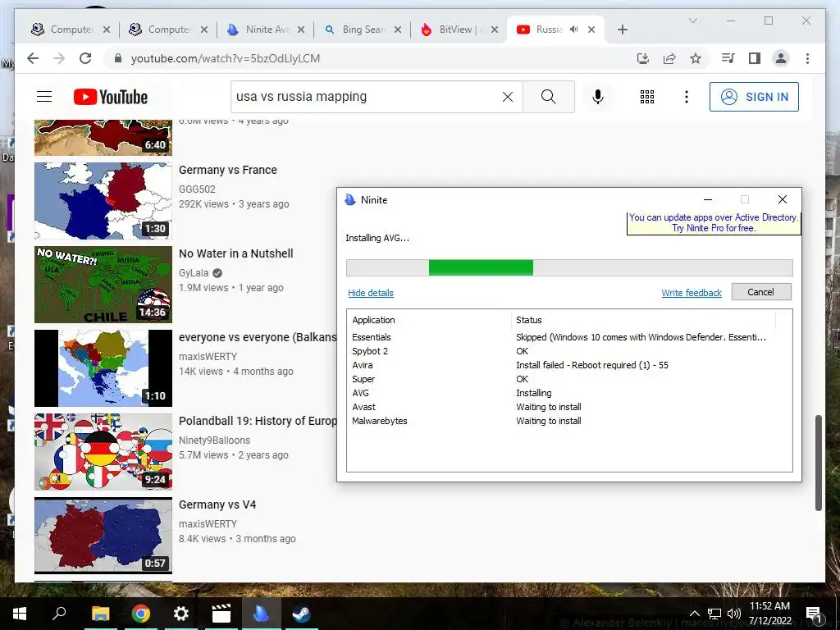Screen dimensions: 840x630
Task: Clear the YouTube search text with X
Action: coord(507,97)
